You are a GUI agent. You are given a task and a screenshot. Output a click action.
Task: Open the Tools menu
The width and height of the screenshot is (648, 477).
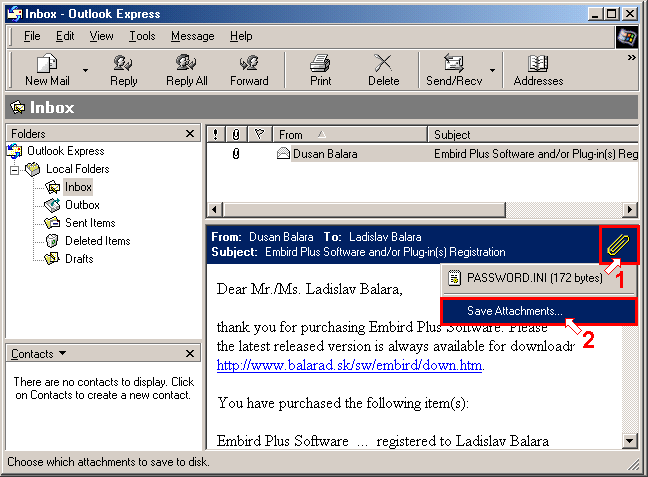[142, 36]
